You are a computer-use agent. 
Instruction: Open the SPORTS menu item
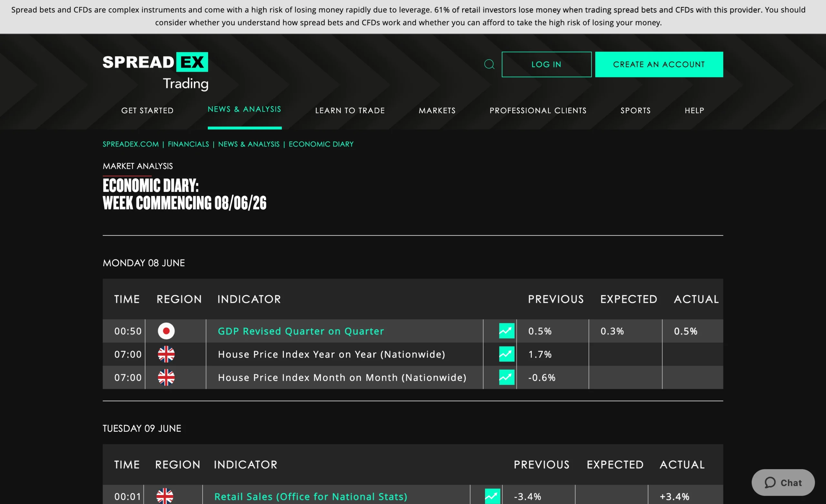tap(636, 110)
